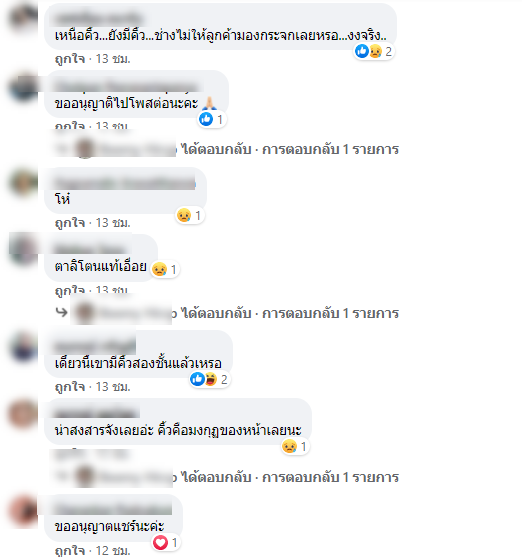Open the sad reaction on the 'ตาลิโตนแท้เอ๊ย' comment

[165, 269]
